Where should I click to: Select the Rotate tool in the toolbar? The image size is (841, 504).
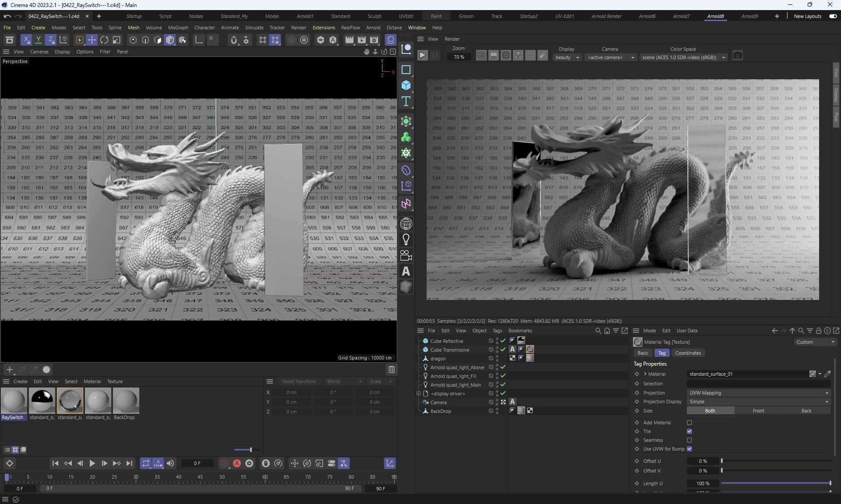pos(104,40)
